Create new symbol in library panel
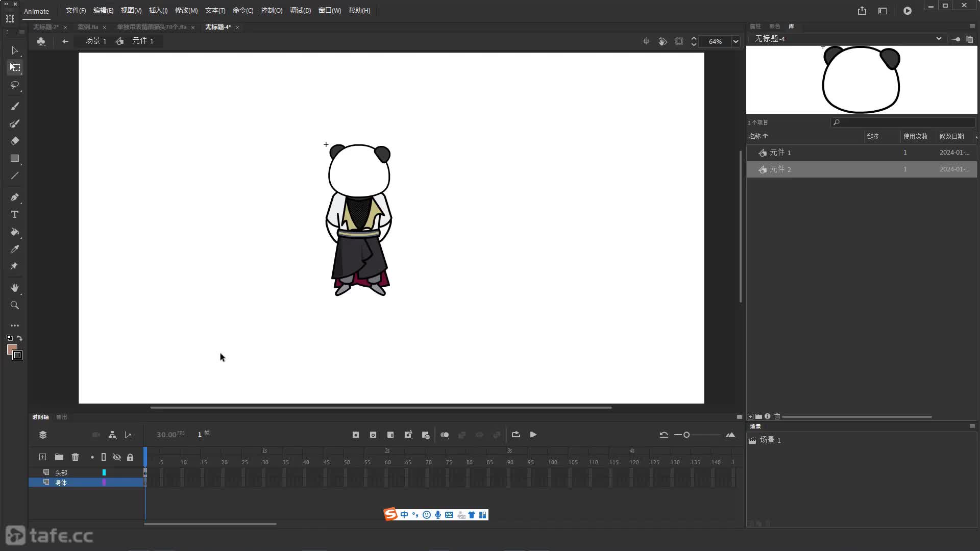The height and width of the screenshot is (551, 980). coord(750,416)
